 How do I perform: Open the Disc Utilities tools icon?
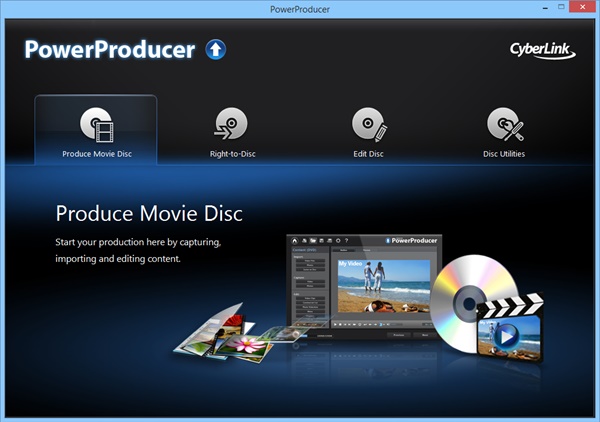pyautogui.click(x=505, y=124)
